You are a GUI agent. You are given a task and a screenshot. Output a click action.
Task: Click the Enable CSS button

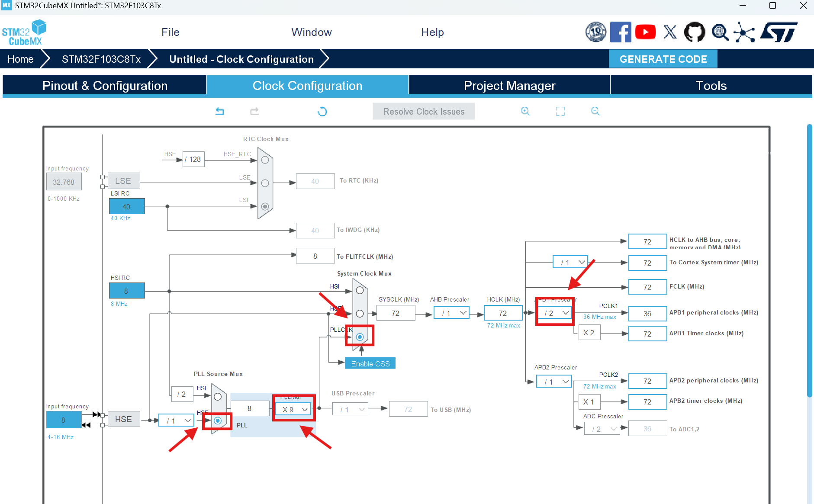point(370,364)
